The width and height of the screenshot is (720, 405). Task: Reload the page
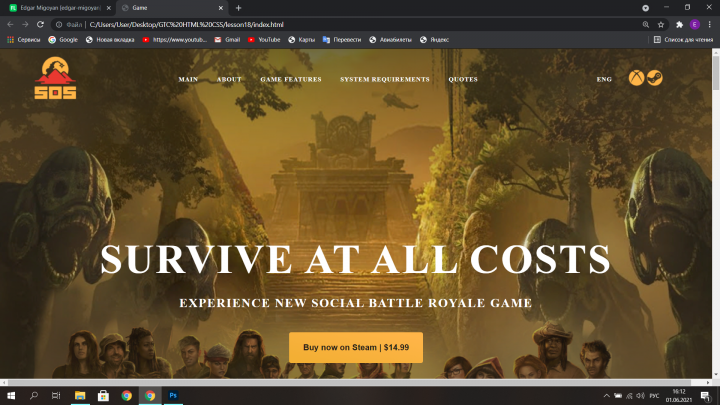click(x=40, y=24)
